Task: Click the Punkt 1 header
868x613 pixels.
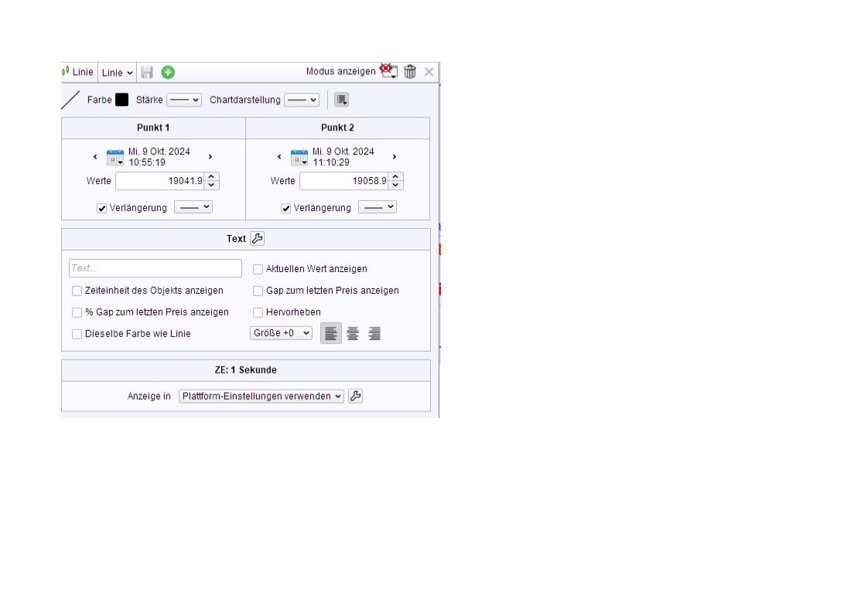Action: click(153, 128)
